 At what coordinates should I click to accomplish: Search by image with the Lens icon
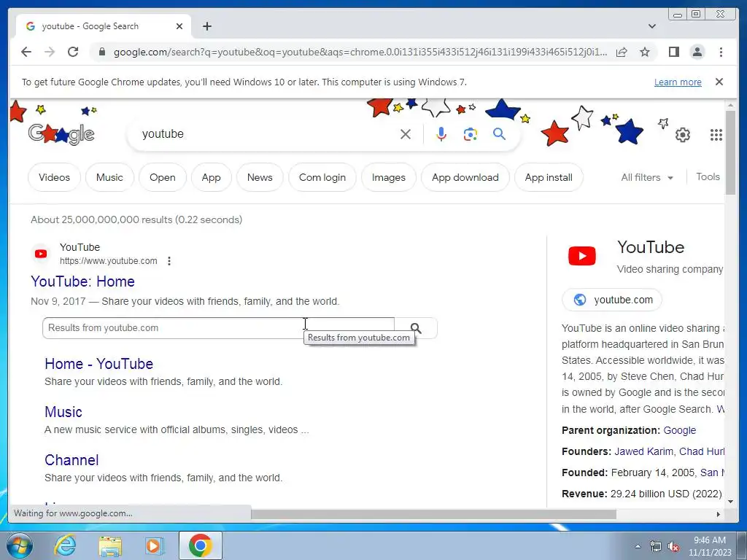click(x=471, y=134)
